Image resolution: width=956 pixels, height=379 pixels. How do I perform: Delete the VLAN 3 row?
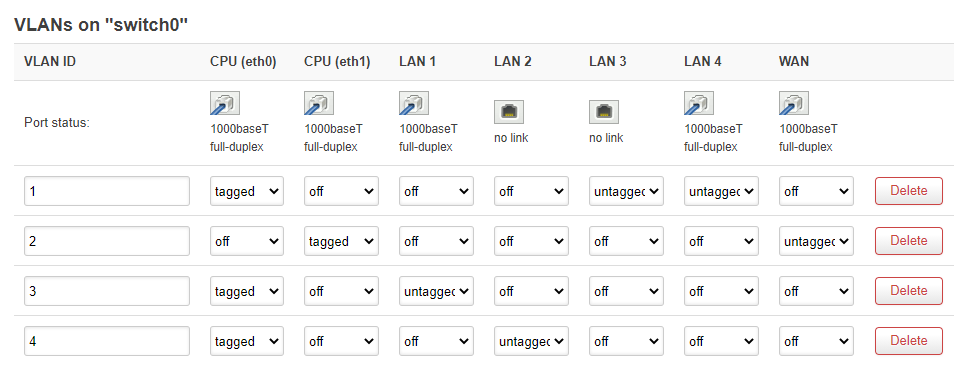click(908, 291)
